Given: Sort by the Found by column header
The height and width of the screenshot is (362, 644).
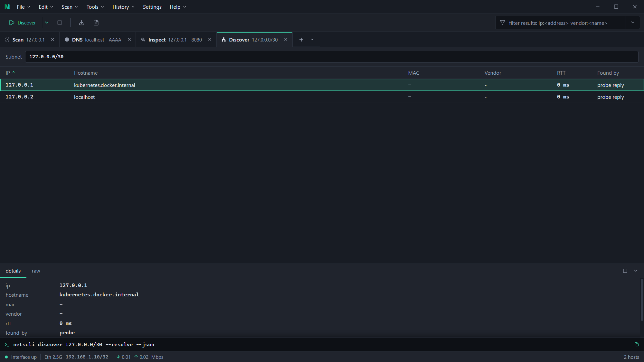Looking at the screenshot, I should coord(608,73).
